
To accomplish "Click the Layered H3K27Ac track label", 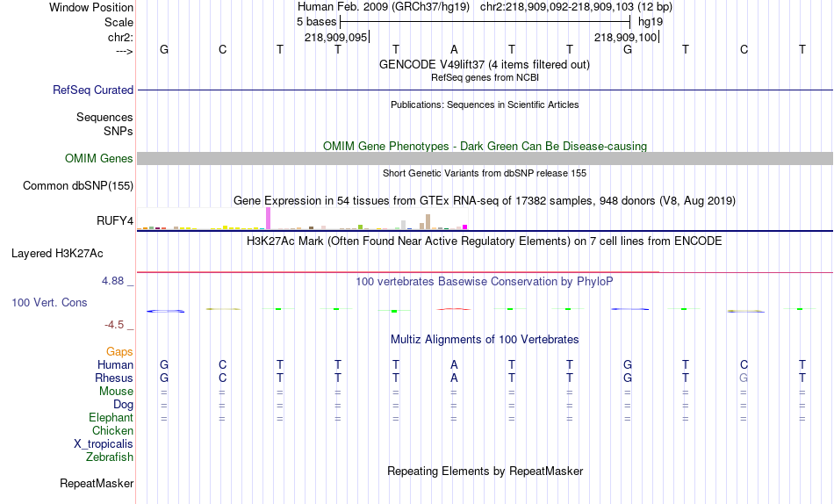I will click(57, 254).
